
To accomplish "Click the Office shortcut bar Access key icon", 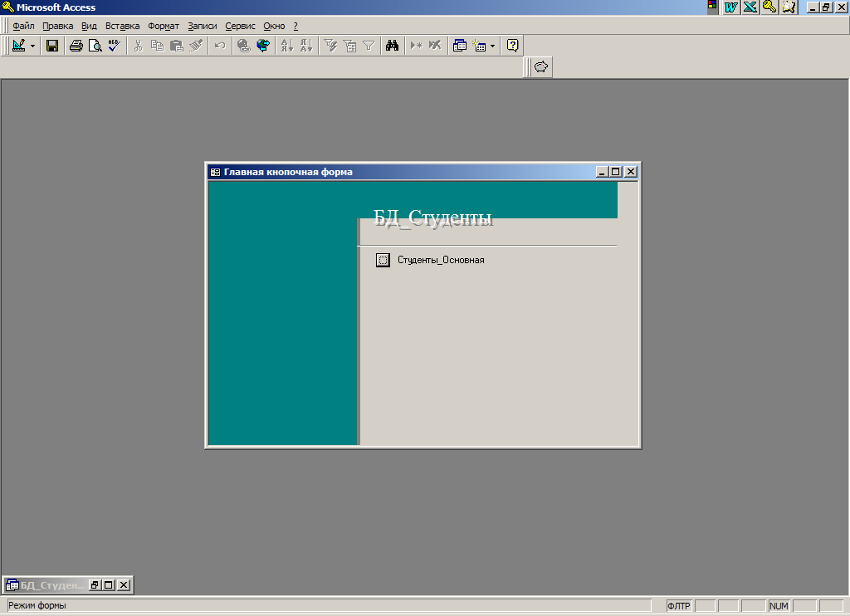I will [x=769, y=7].
